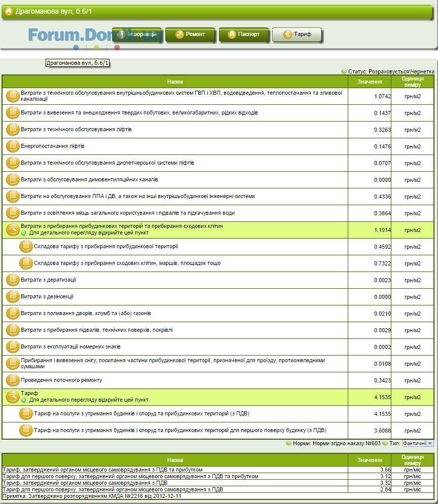
Task: Click folder icon for димовентиляційних каналів row
Action: (13, 180)
